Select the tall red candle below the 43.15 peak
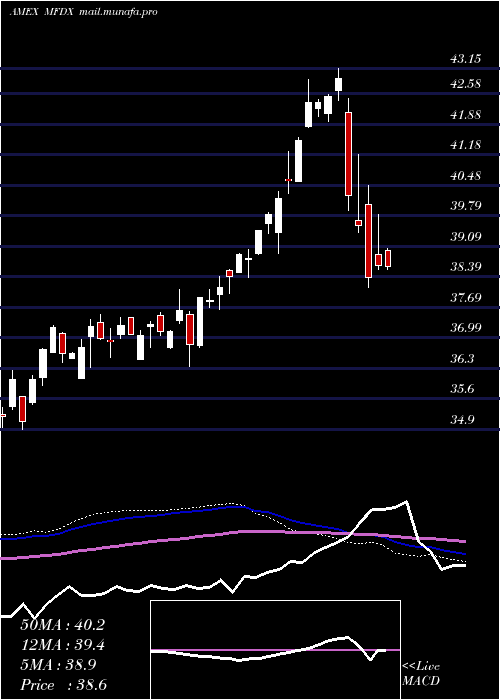The image size is (500, 700). (348, 154)
